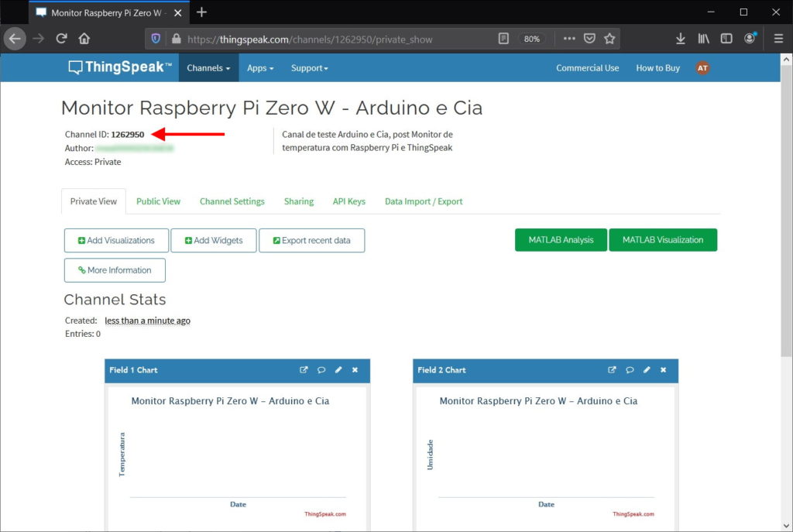793x532 pixels.
Task: Expand the Apps dropdown menu
Action: coord(260,68)
